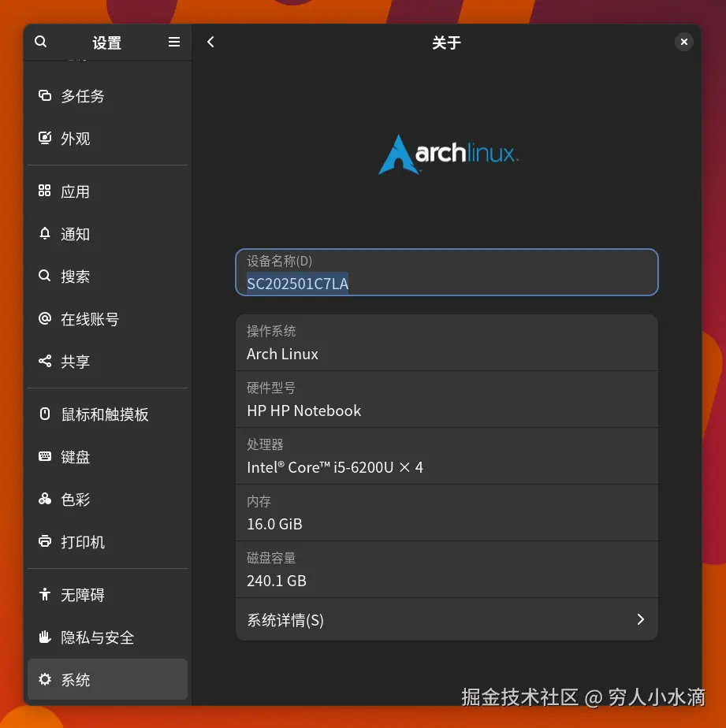Viewport: 726px width, 728px height.
Task: Click the 操作系统 Arch Linux value
Action: (282, 354)
